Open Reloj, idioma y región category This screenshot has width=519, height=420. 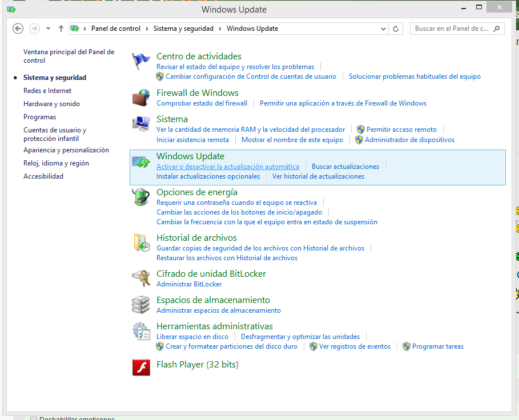[57, 163]
